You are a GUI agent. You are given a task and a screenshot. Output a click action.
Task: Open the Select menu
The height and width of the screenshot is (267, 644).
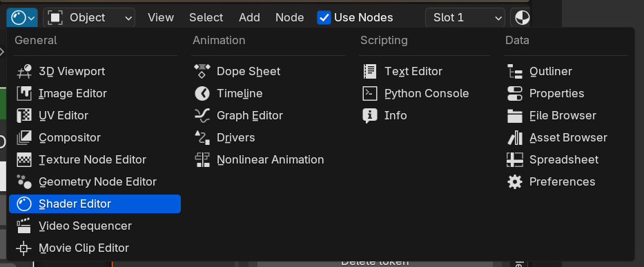click(206, 18)
